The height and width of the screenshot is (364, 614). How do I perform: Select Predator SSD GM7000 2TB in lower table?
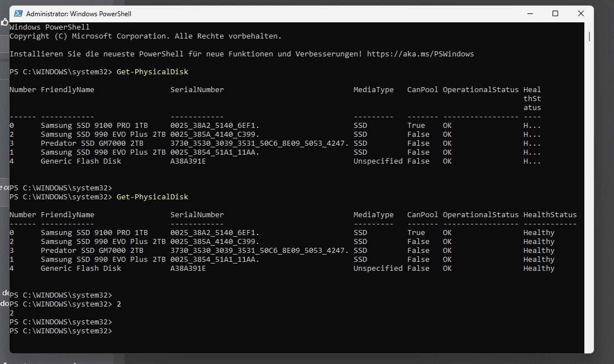(92, 251)
